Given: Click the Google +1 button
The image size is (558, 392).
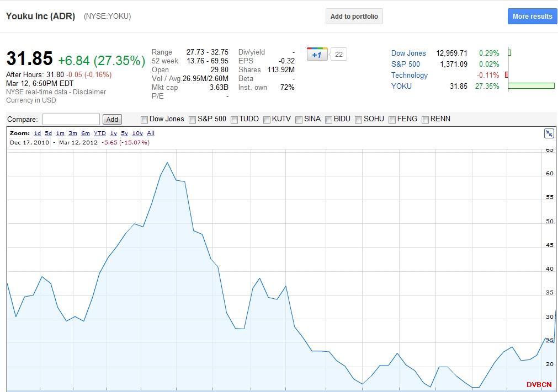Looking at the screenshot, I should pos(317,55).
